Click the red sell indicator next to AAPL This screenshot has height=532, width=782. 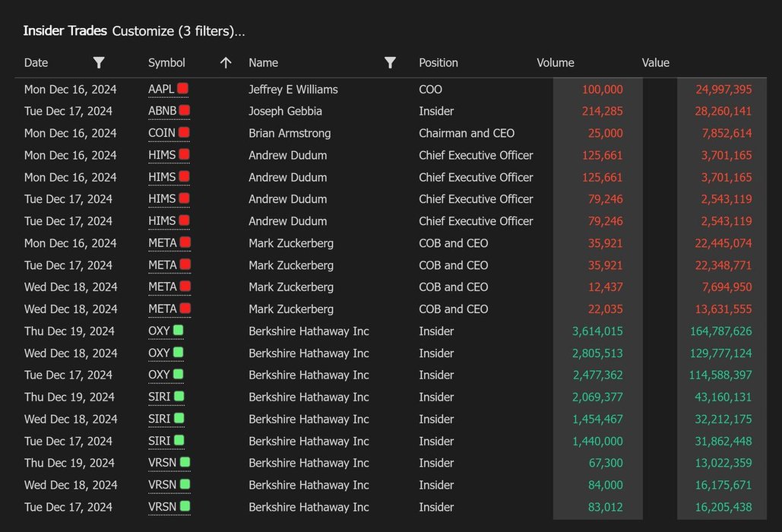[x=183, y=89]
